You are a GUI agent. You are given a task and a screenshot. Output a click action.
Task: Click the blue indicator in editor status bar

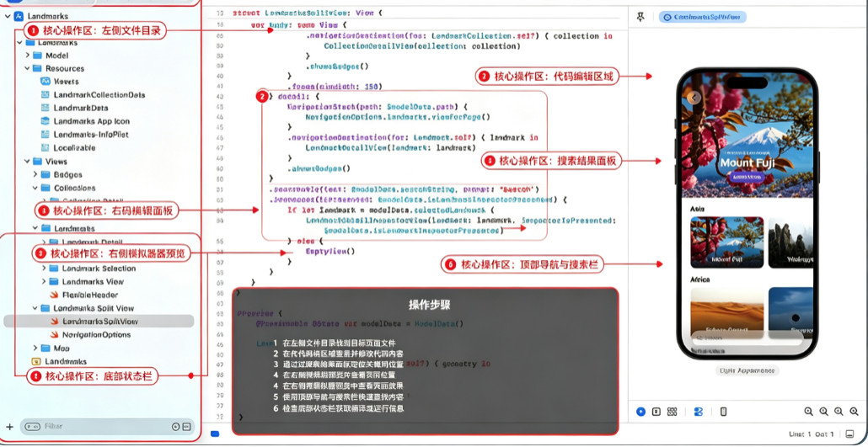[216, 434]
